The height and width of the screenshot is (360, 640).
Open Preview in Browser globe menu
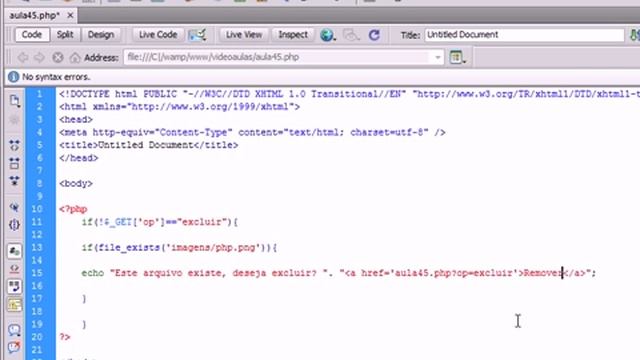tap(328, 35)
